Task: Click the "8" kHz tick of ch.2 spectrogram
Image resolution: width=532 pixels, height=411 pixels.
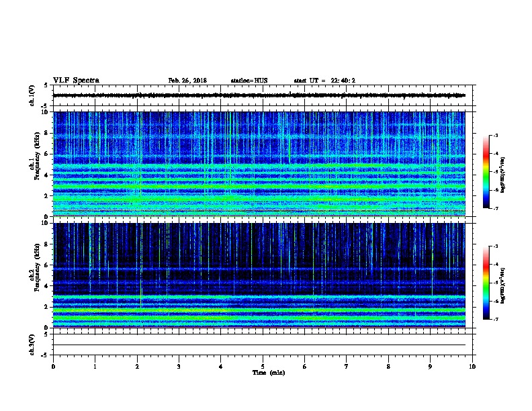Action: pyautogui.click(x=46, y=244)
